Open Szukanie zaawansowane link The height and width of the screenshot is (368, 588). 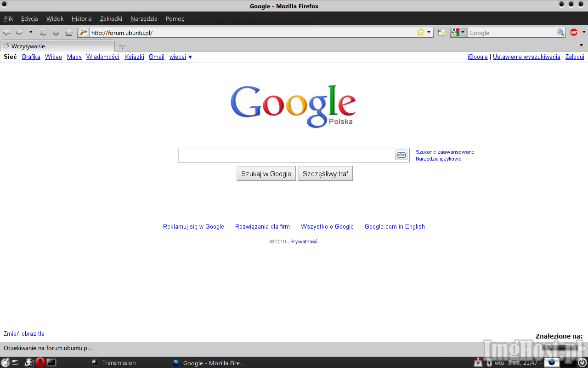click(x=445, y=152)
